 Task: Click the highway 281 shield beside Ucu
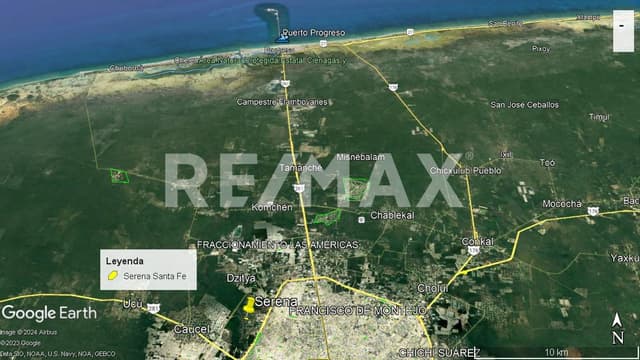click(x=153, y=308)
